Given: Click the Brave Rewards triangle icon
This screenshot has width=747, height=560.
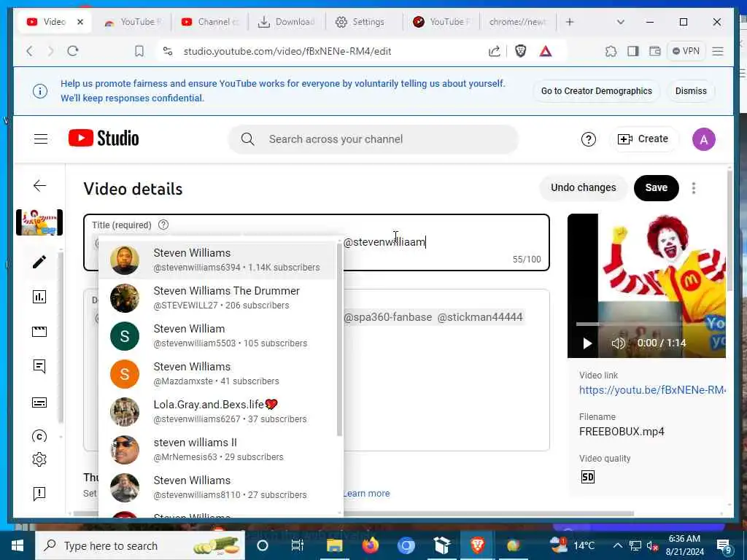Looking at the screenshot, I should (x=546, y=51).
